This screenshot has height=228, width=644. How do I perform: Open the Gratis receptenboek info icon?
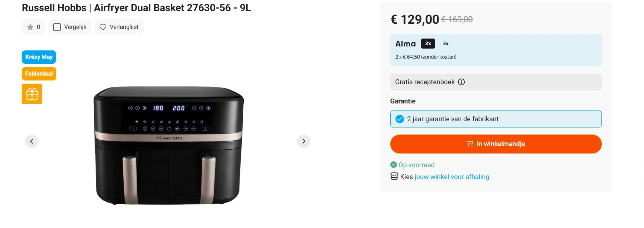click(x=461, y=82)
